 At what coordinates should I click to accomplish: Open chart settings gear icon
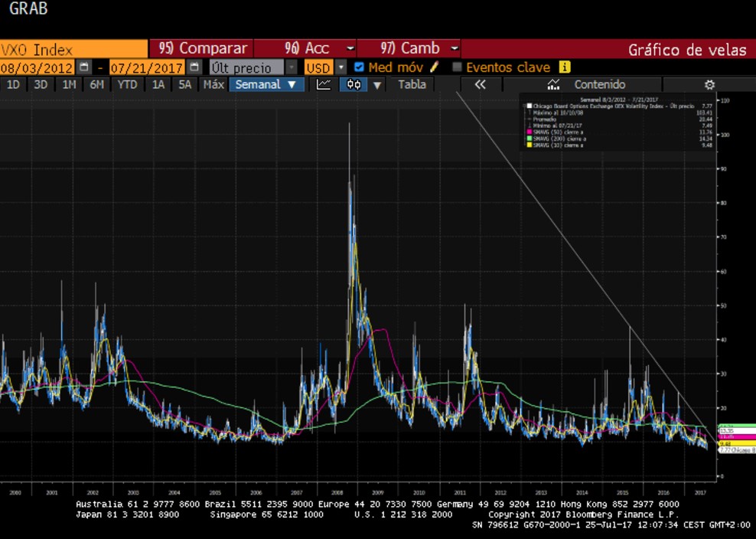[709, 84]
